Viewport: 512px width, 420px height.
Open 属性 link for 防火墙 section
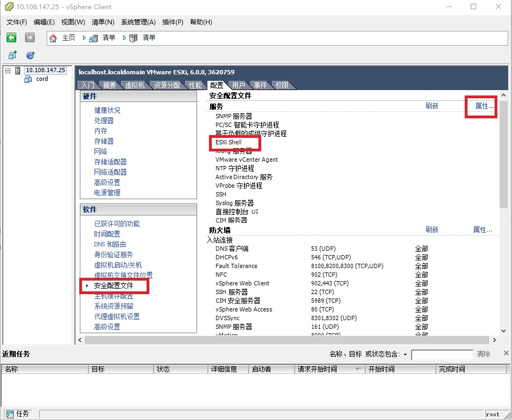click(483, 230)
